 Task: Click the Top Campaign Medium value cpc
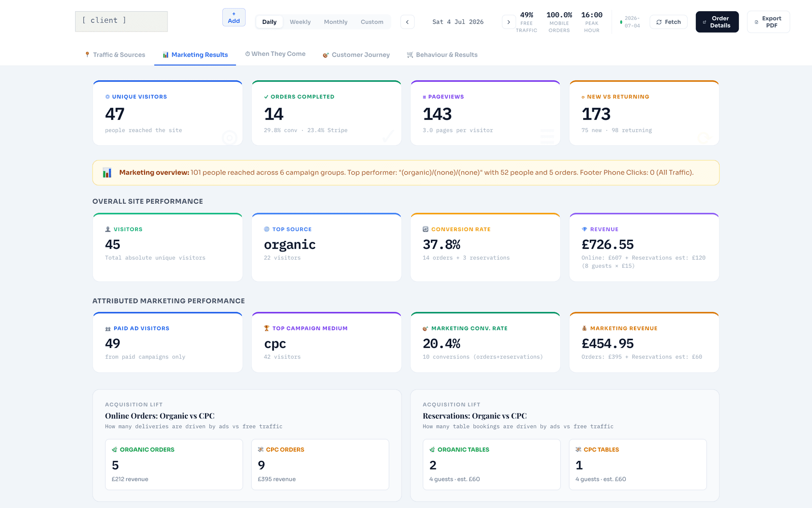coord(275,344)
